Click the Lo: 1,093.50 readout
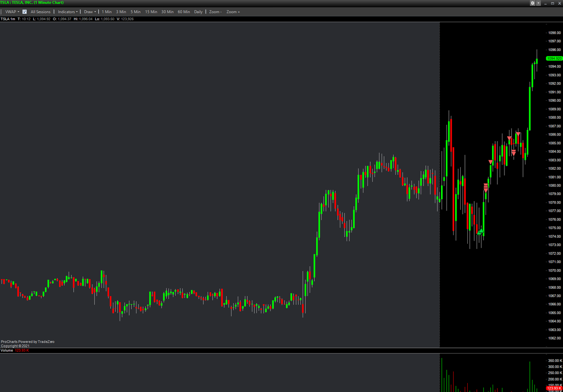Image resolution: width=563 pixels, height=392 pixels. 104,19
